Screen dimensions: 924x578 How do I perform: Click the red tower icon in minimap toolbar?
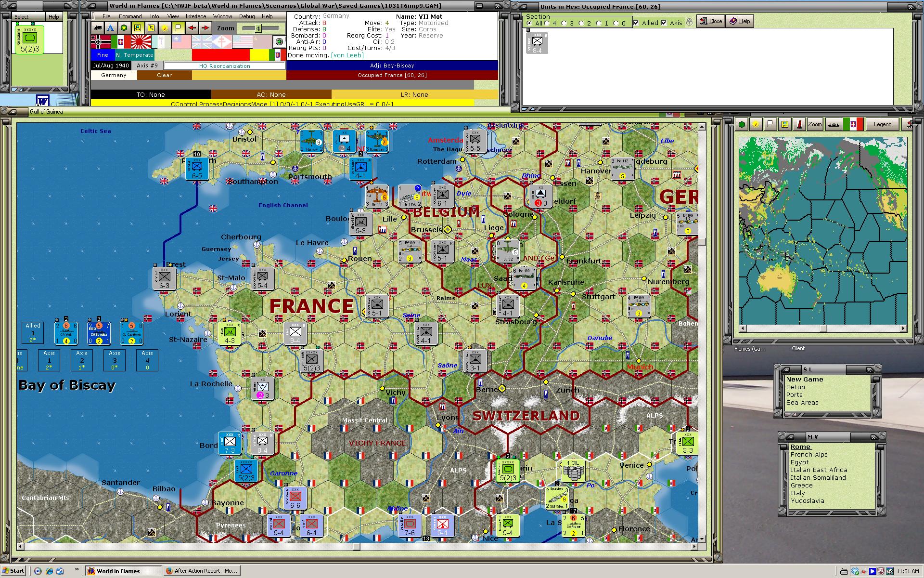[x=799, y=124]
